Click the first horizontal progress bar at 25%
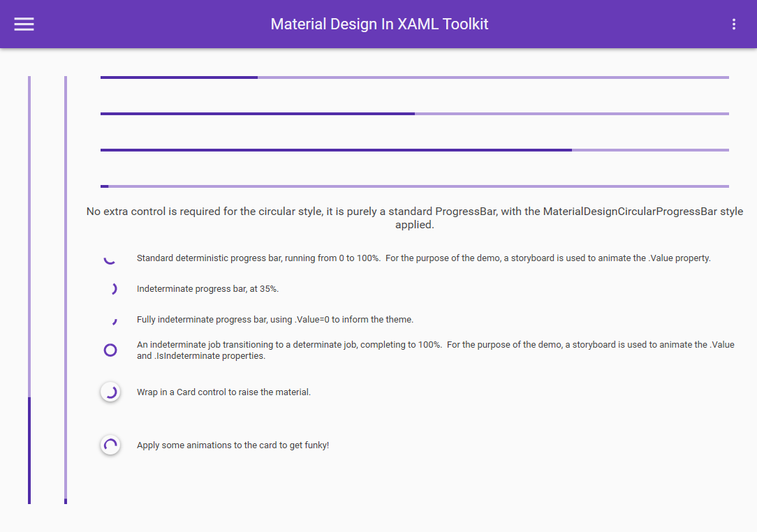 coord(415,77)
